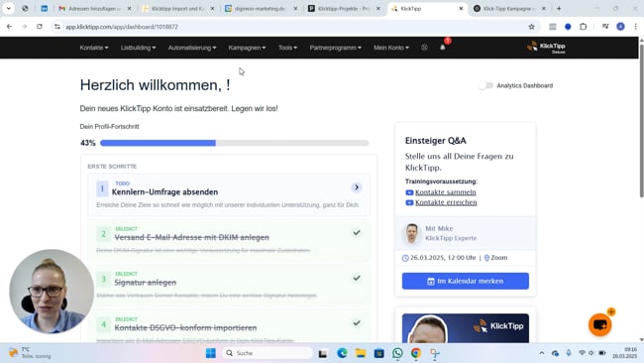Open the orange chat support bubble
644x363 pixels.
tap(600, 324)
